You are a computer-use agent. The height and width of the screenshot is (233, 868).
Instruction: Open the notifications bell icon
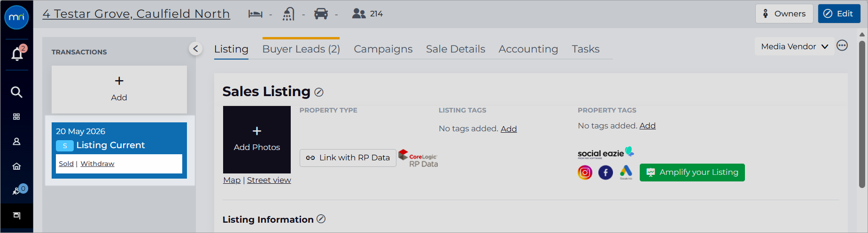tap(17, 54)
